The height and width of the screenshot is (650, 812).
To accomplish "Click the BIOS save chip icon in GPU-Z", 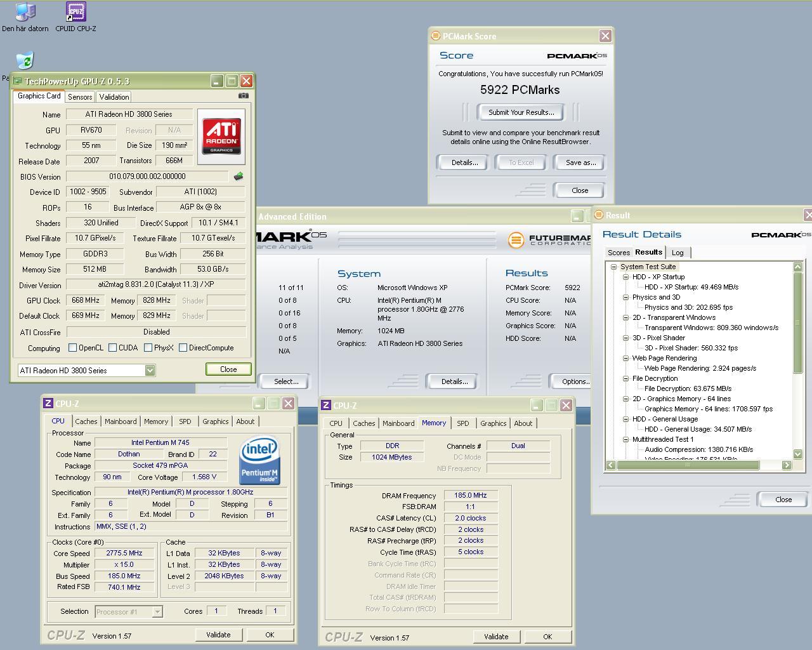I will 239,176.
